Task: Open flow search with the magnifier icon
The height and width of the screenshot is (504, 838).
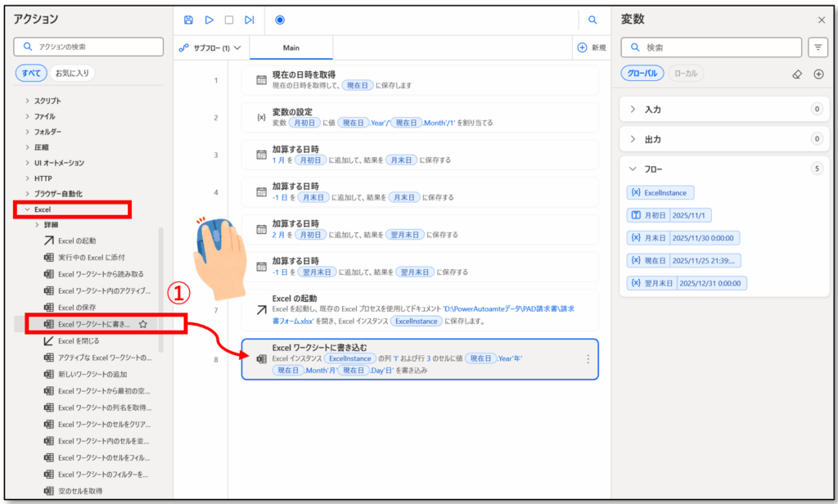Action: click(592, 20)
